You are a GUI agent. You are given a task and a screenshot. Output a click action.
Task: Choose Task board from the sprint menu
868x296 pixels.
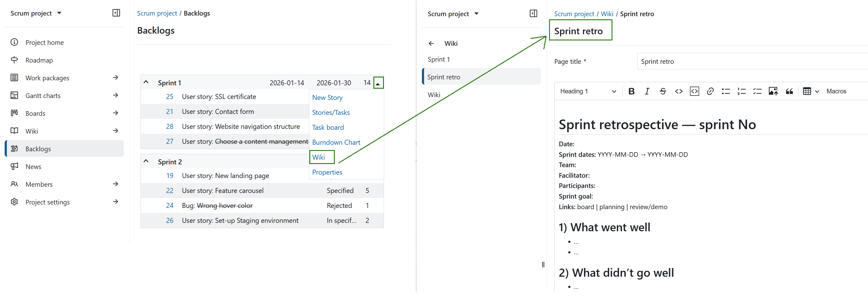328,127
